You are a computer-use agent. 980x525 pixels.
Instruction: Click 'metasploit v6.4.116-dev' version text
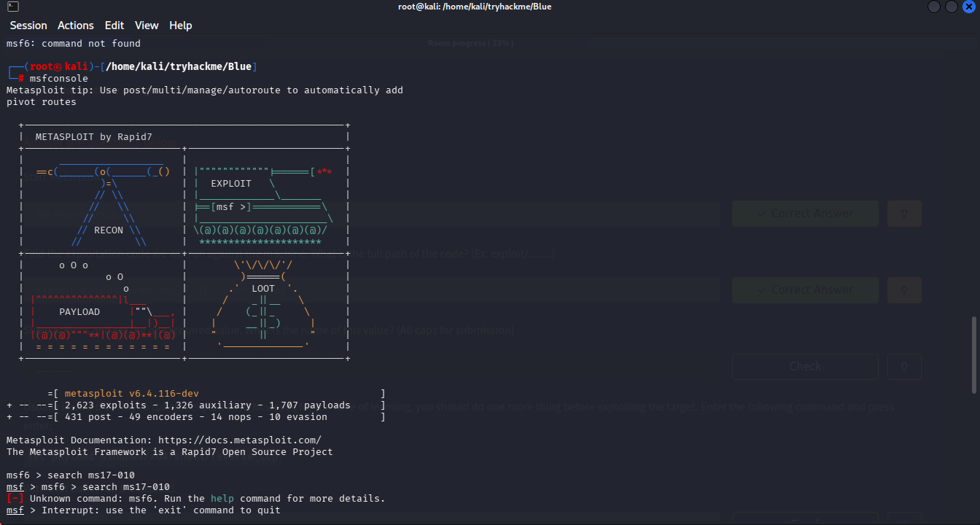132,394
